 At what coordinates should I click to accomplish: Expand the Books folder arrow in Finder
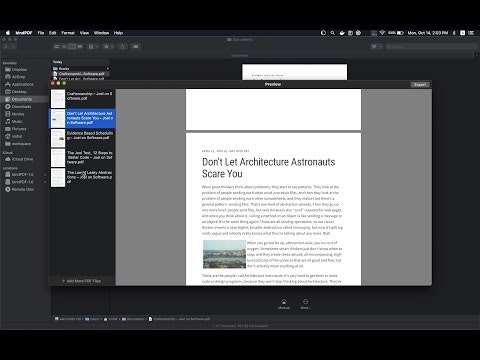107,69
